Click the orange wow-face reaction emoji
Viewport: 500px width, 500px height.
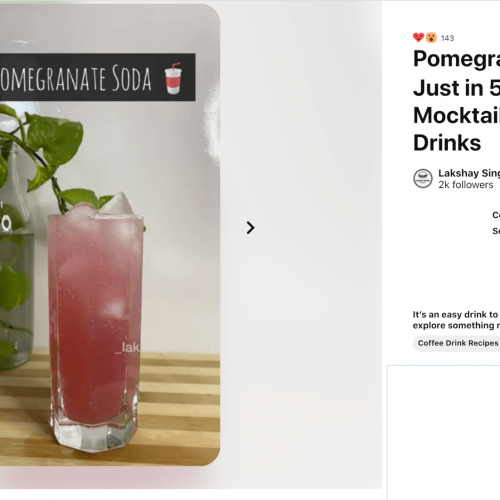pyautogui.click(x=431, y=38)
